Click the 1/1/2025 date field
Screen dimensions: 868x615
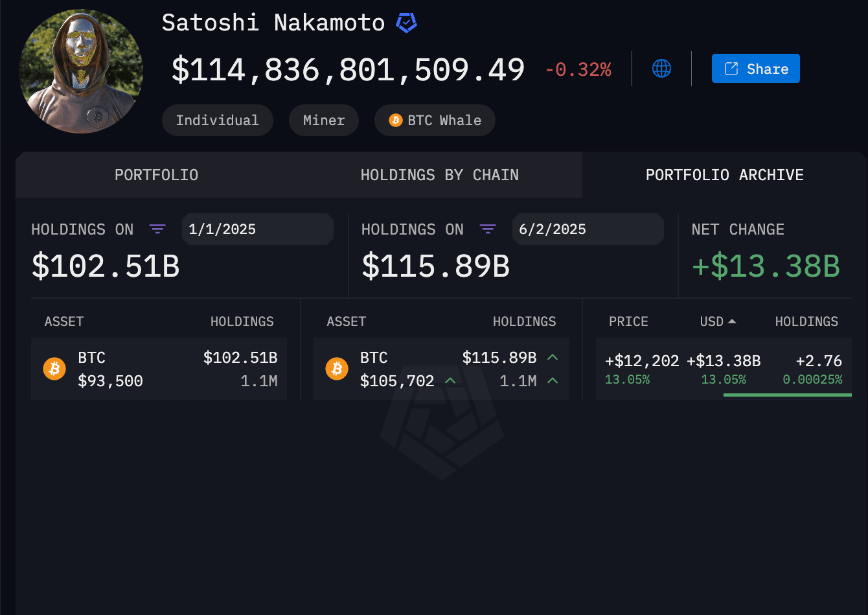(258, 229)
